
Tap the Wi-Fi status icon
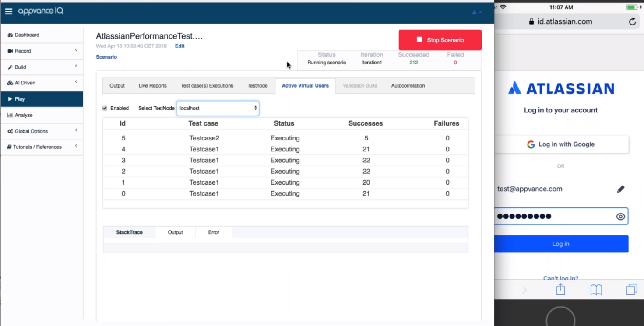[503, 7]
